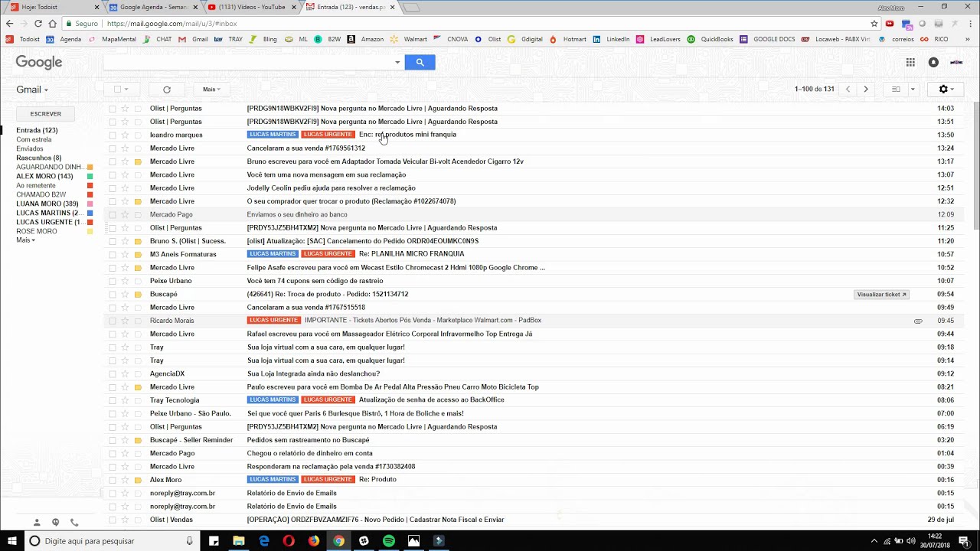Go to the previous page of emails
The height and width of the screenshot is (551, 980).
[x=848, y=90]
